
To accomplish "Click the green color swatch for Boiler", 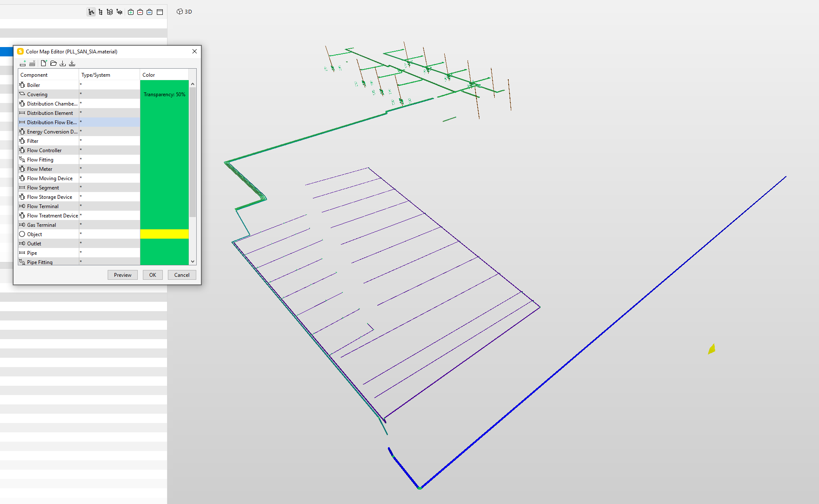I will 164,85.
